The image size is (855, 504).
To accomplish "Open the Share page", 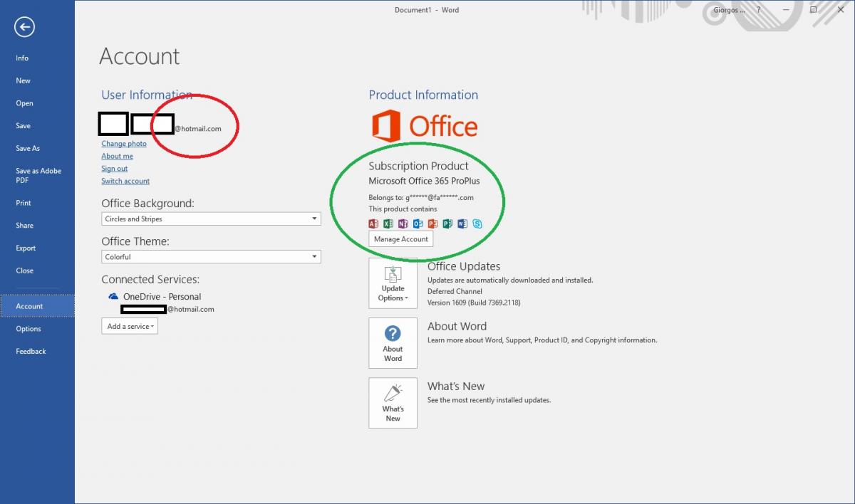I will coord(24,225).
